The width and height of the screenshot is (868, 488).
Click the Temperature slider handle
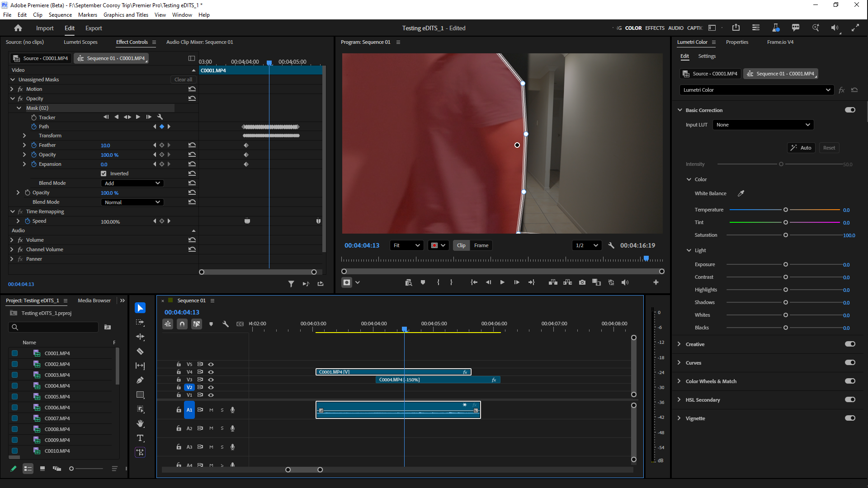786,210
